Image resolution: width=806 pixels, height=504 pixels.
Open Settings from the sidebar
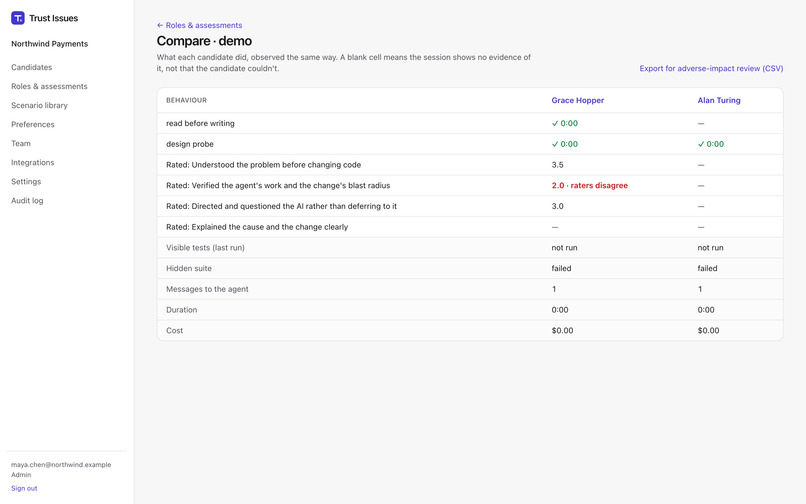tap(26, 182)
